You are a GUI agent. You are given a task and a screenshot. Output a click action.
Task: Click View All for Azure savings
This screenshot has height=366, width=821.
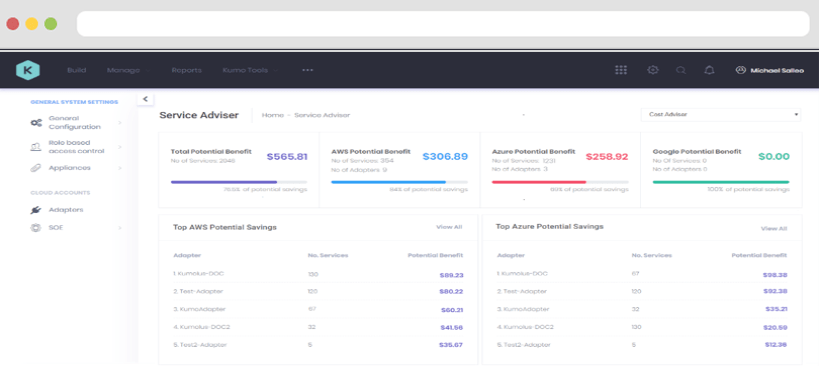point(774,229)
